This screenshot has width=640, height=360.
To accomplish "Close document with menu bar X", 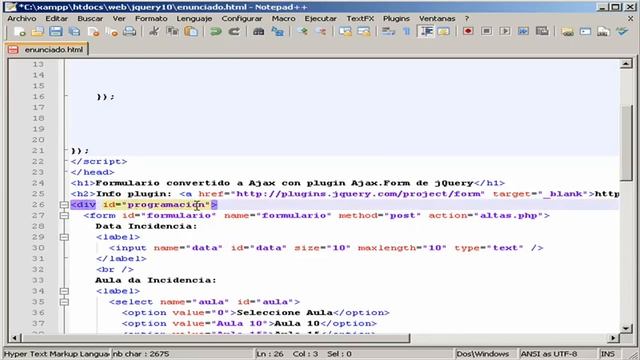I will click(630, 18).
